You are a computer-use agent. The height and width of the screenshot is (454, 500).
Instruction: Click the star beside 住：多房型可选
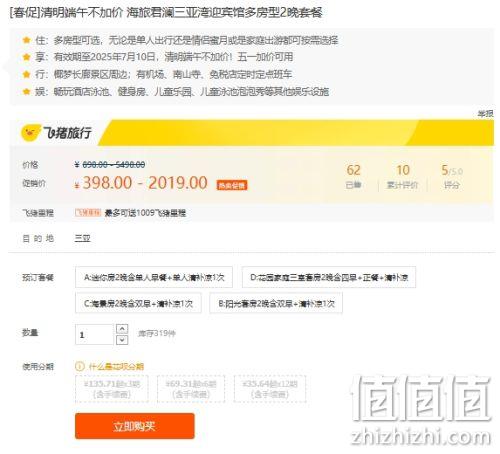pyautogui.click(x=27, y=40)
